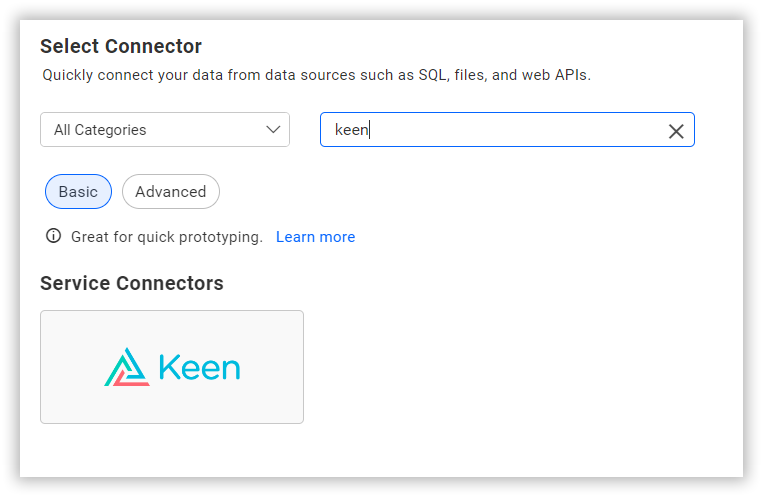Viewport: 763px width, 497px height.
Task: Focus the search field containing keen
Action: coord(507,129)
